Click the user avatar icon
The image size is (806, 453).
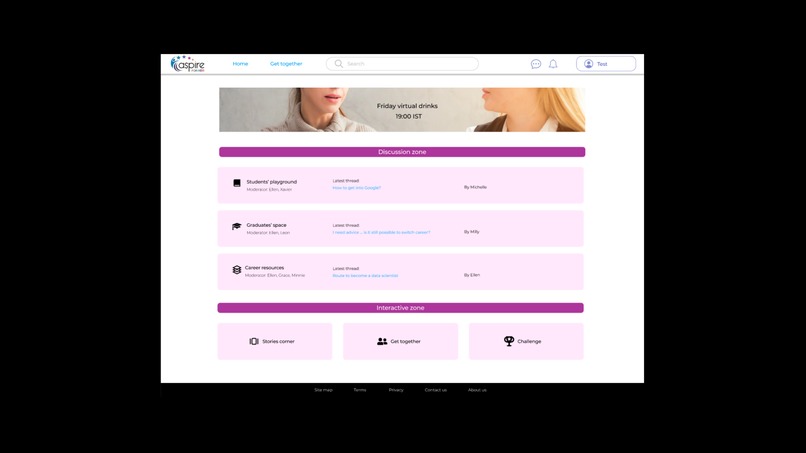[589, 64]
